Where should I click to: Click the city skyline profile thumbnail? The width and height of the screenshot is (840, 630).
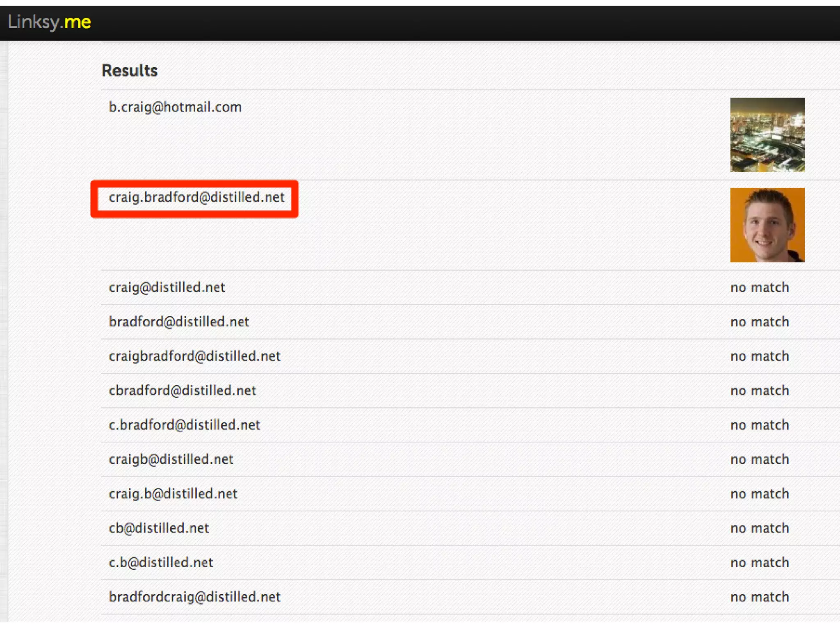(x=767, y=135)
